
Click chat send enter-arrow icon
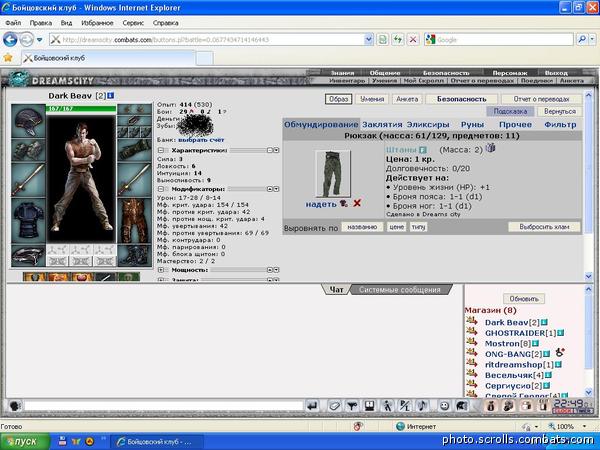(312, 406)
